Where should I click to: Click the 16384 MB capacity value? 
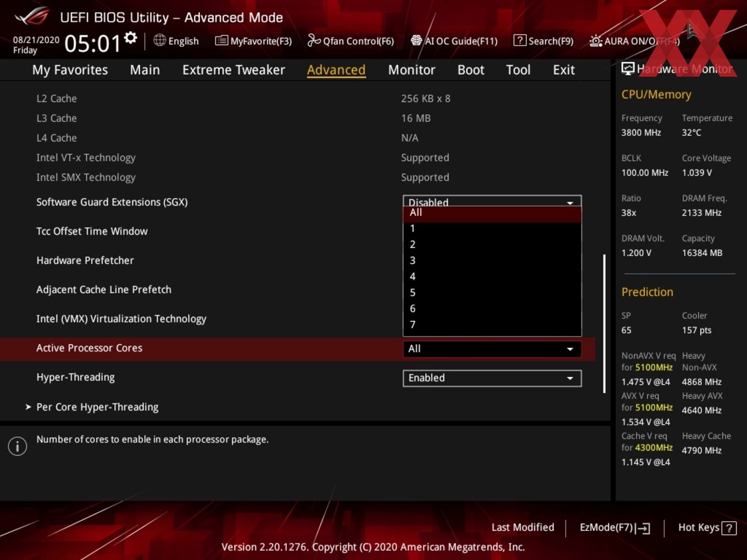702,253
